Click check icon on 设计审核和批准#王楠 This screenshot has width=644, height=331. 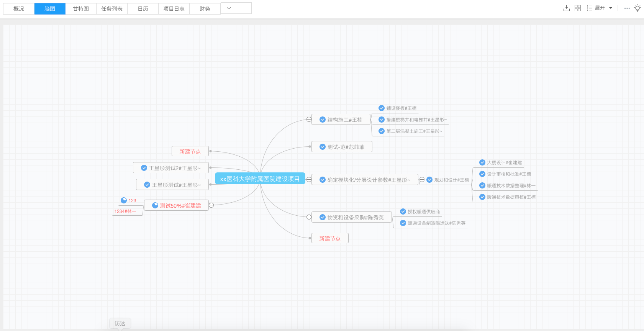tap(482, 174)
